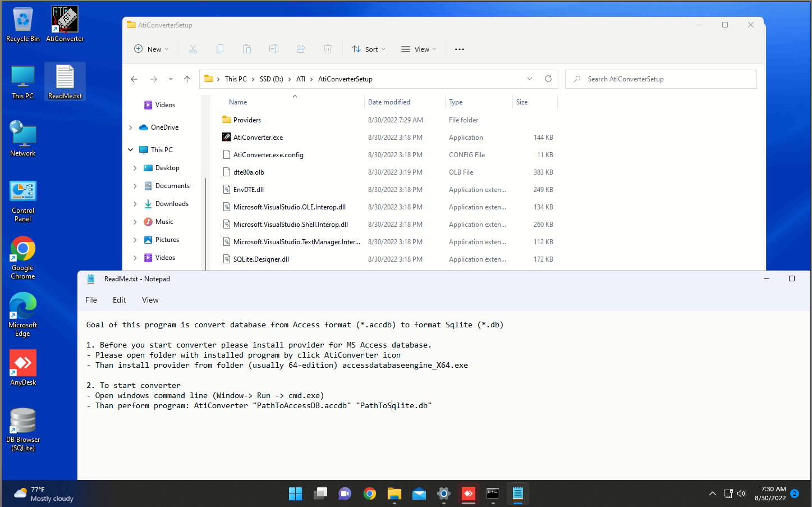Expand the Downloads tree node
This screenshot has height=507, width=812.
[x=135, y=204]
